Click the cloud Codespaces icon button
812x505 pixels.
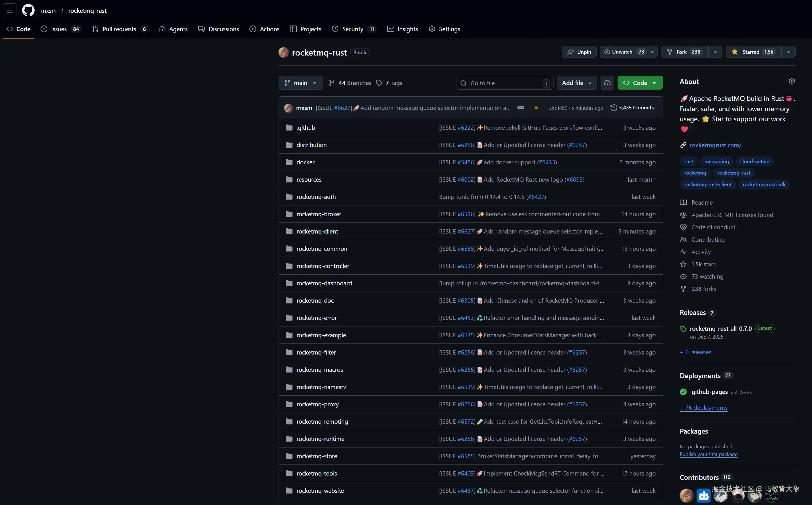click(607, 83)
